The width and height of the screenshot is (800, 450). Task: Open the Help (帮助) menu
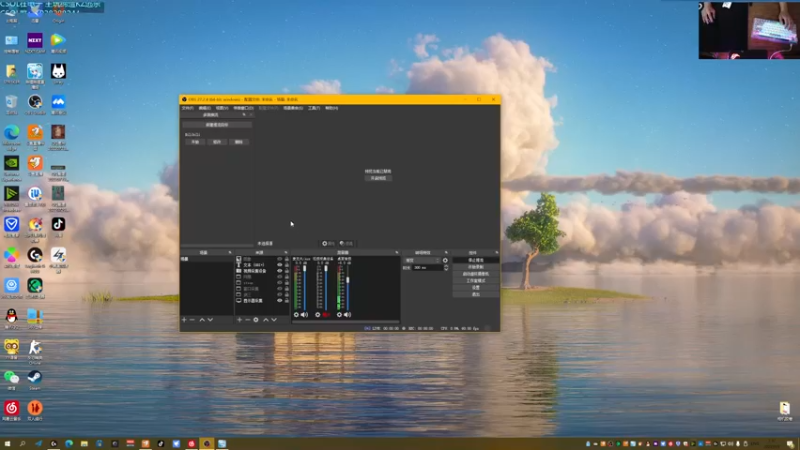pos(332,108)
